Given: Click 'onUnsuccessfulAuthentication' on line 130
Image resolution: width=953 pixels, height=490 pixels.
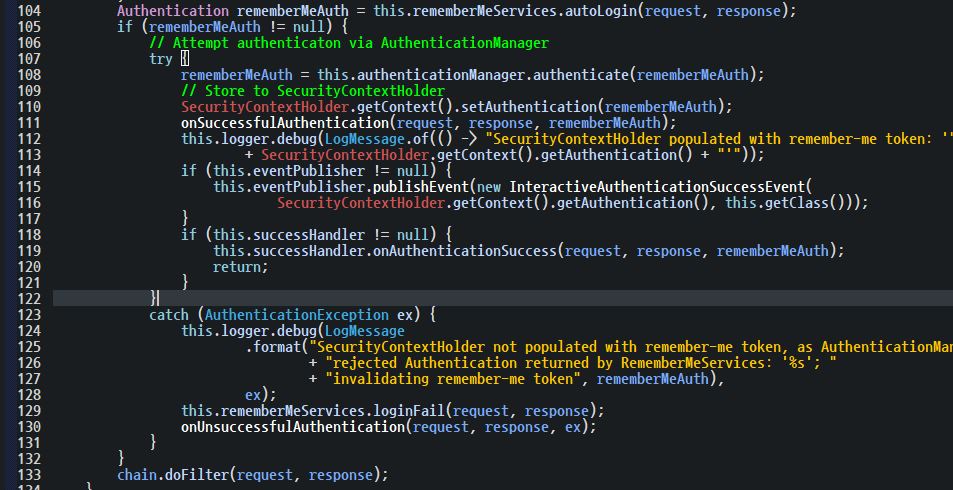Looking at the screenshot, I should click(293, 427).
